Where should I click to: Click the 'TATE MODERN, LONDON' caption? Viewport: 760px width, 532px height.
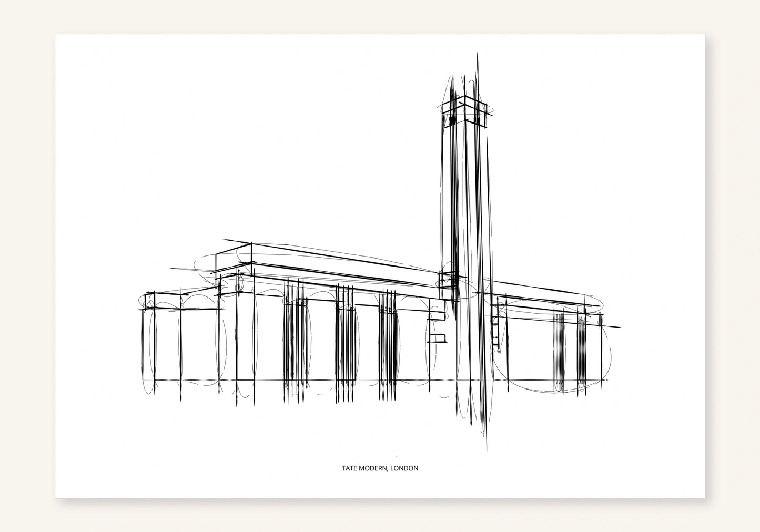coord(380,468)
